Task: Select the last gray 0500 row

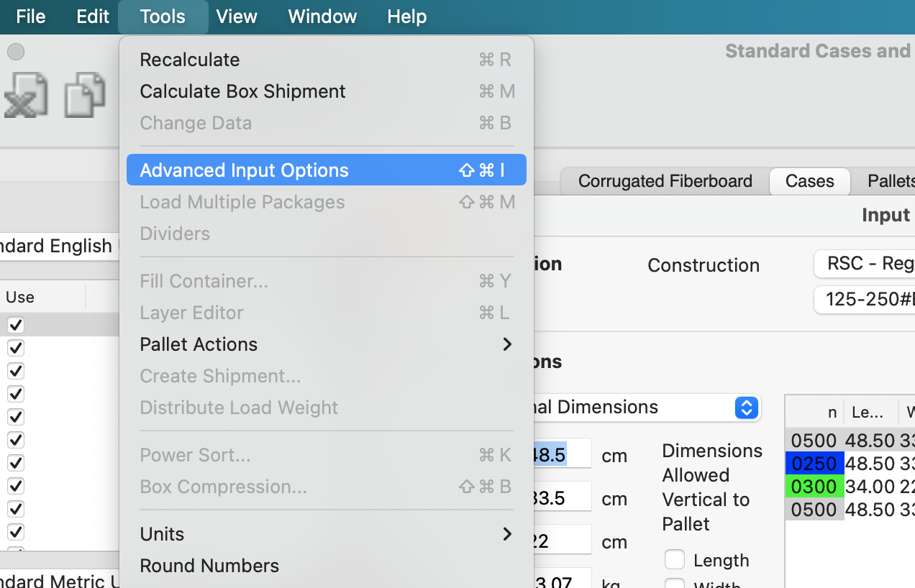Action: (x=850, y=510)
